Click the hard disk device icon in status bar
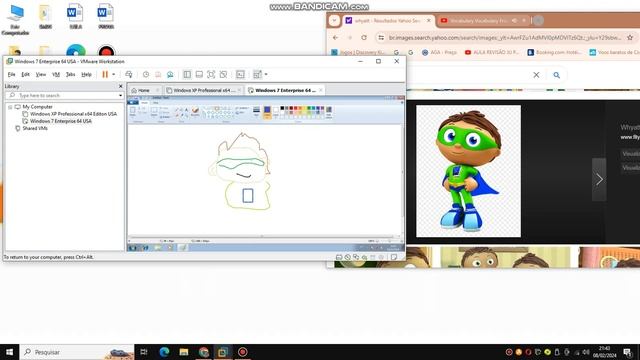Viewport: 640px width, 360px height. pyautogui.click(x=339, y=257)
